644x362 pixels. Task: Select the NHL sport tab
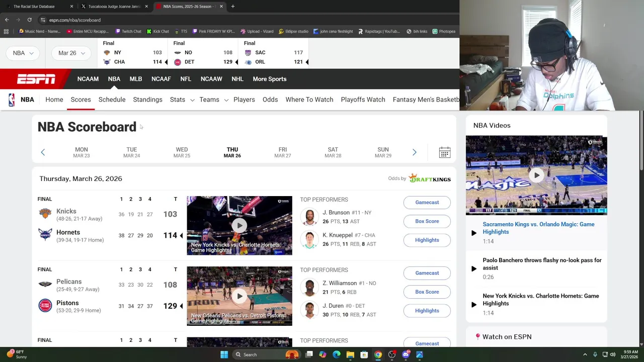(237, 79)
